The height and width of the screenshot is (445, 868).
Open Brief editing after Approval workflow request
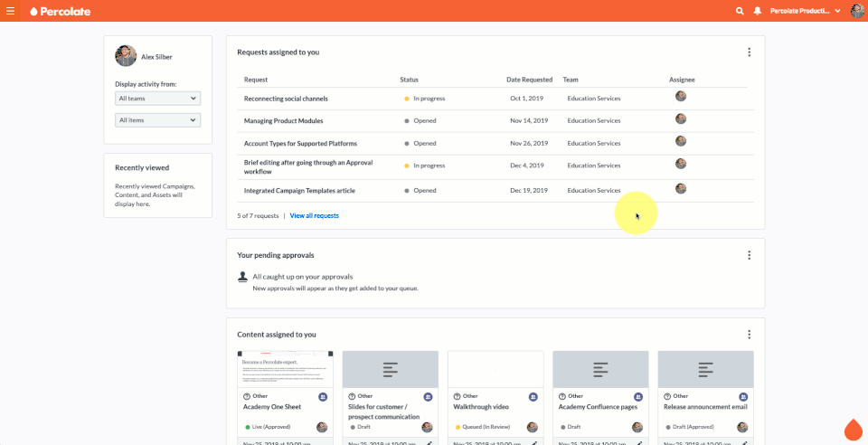308,167
